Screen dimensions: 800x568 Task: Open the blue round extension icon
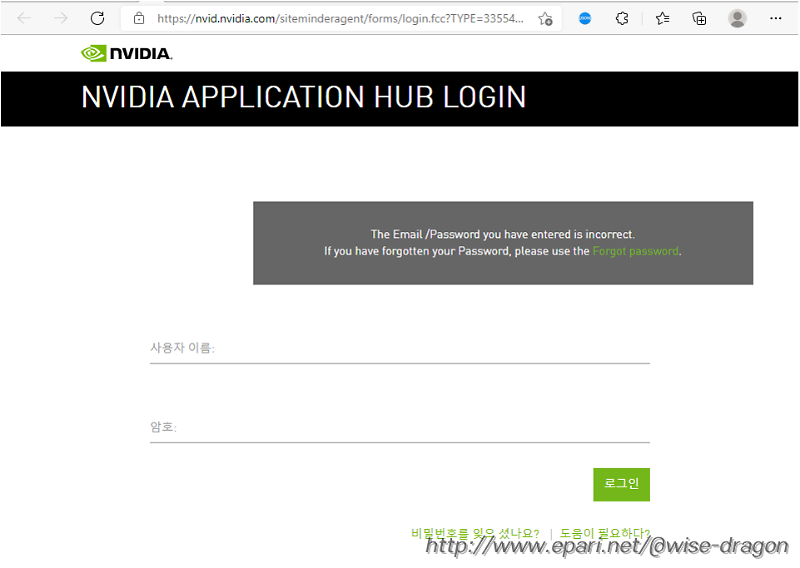click(585, 19)
